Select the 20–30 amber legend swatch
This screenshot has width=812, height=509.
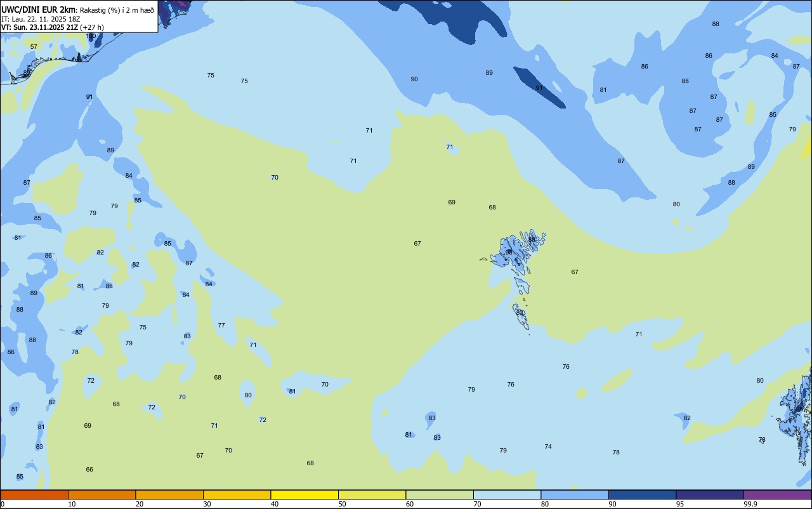coord(169,494)
